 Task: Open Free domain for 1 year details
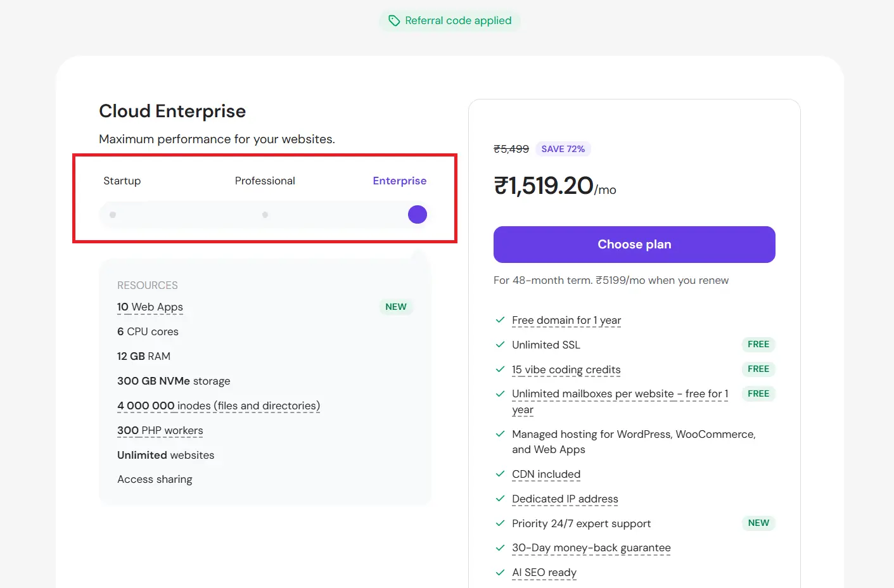(x=566, y=321)
